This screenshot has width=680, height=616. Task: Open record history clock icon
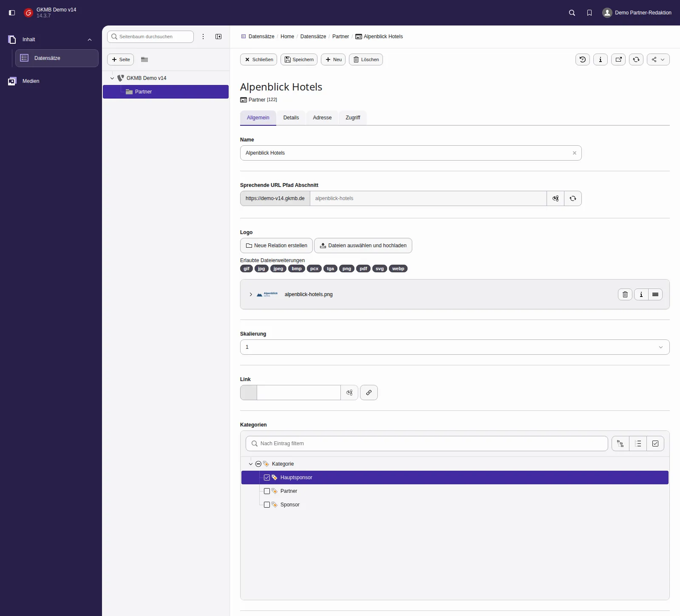(x=583, y=59)
